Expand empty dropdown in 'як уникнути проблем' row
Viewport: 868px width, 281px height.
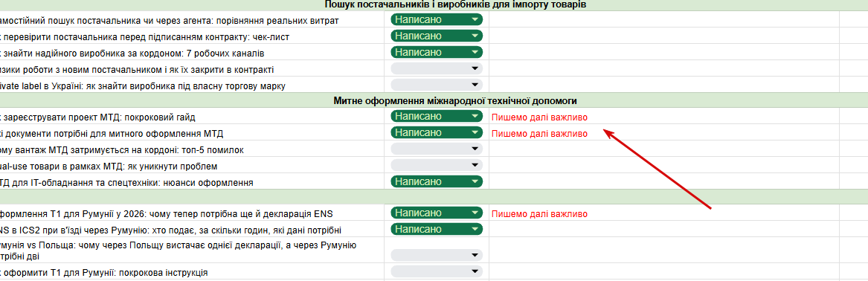point(436,165)
